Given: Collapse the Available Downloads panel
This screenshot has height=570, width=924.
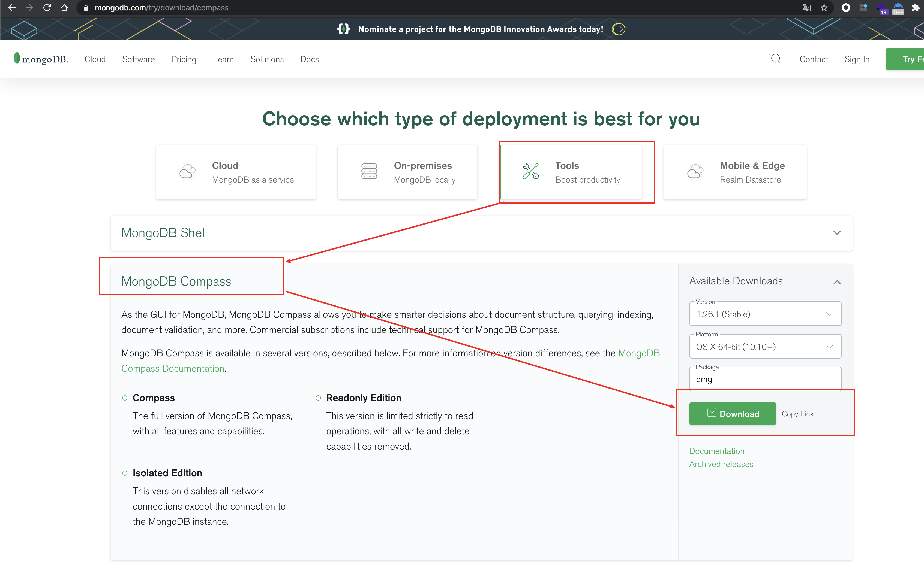Looking at the screenshot, I should pyautogui.click(x=836, y=282).
